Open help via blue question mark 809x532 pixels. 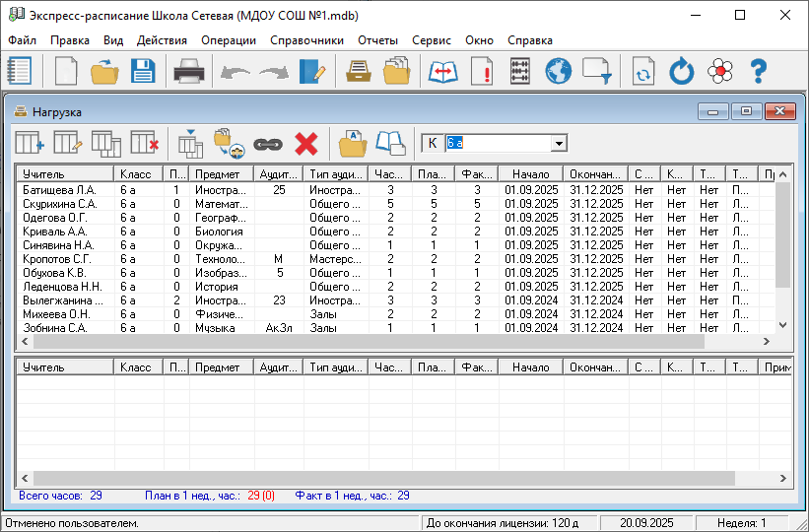759,71
